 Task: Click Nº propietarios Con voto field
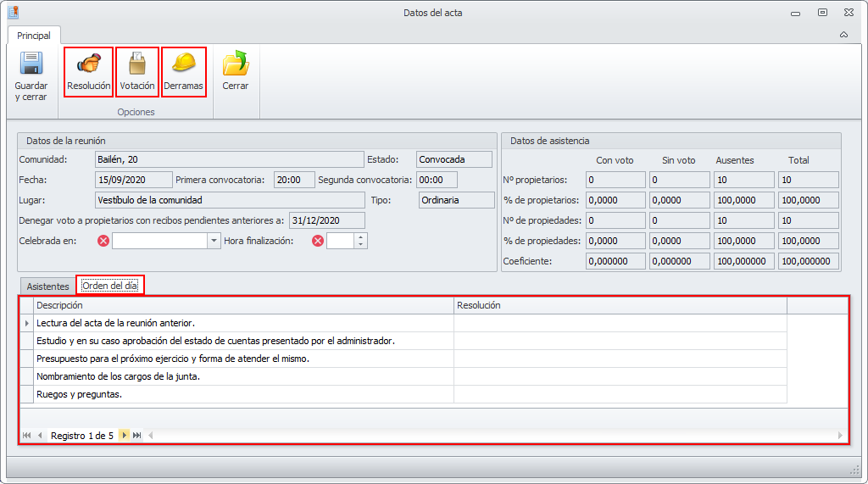(x=615, y=180)
